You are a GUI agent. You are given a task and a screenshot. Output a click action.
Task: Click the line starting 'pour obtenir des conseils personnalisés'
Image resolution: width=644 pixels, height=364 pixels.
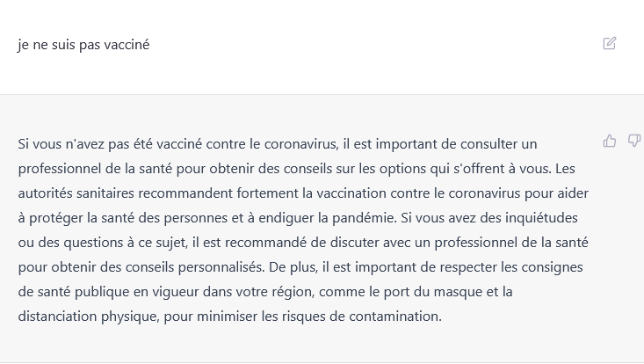(x=300, y=267)
